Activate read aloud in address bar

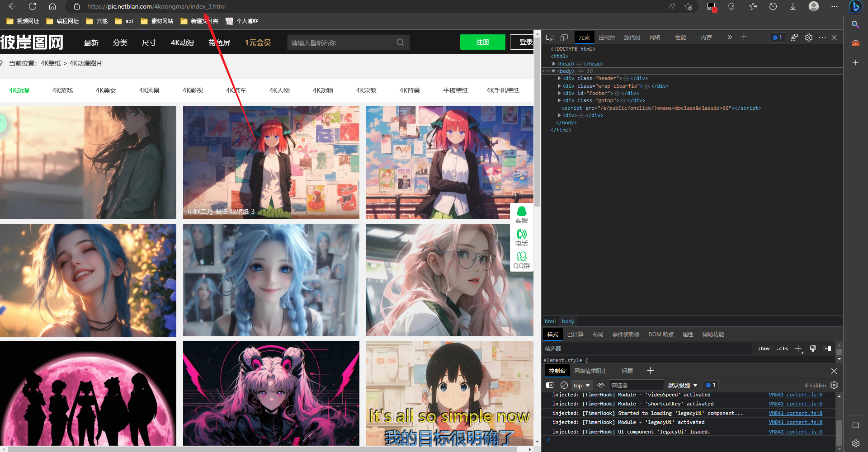pos(672,6)
